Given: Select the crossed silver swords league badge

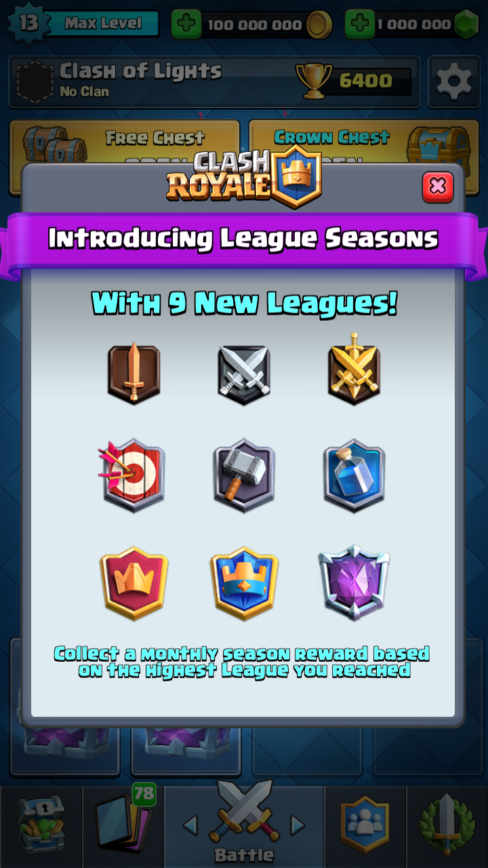Looking at the screenshot, I should point(244,374).
